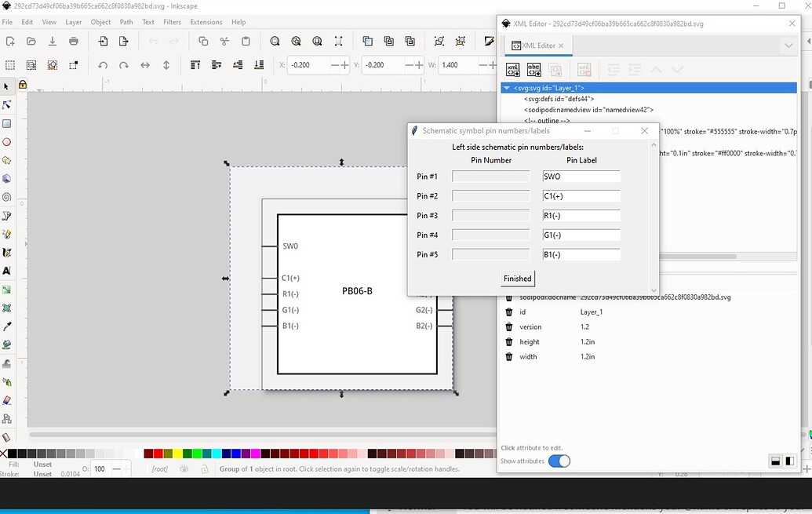Viewport: 812px width, 514px height.
Task: Pick the 3D box tool
Action: click(6, 179)
